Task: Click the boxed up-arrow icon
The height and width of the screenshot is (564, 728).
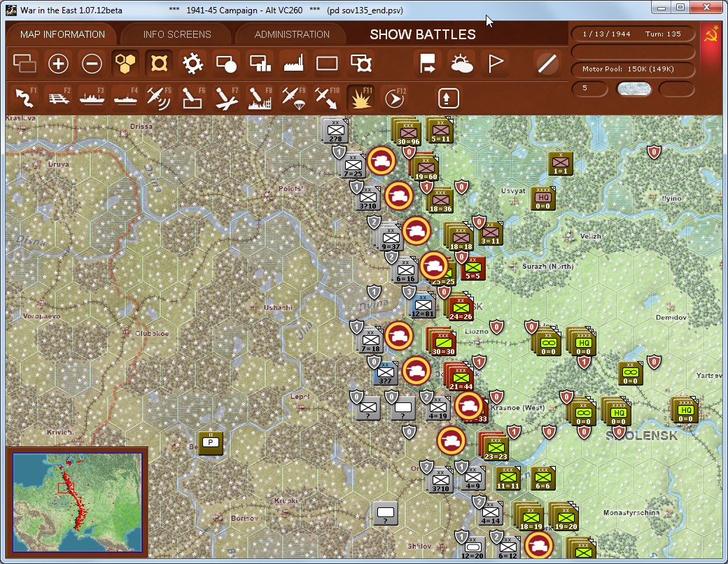Action: (x=448, y=98)
